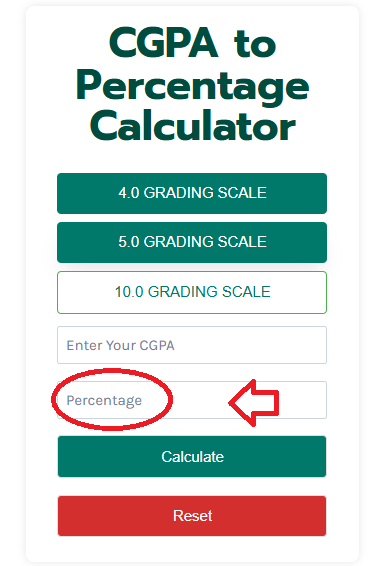
Task: Click the green Calculate label text
Action: [x=192, y=457]
